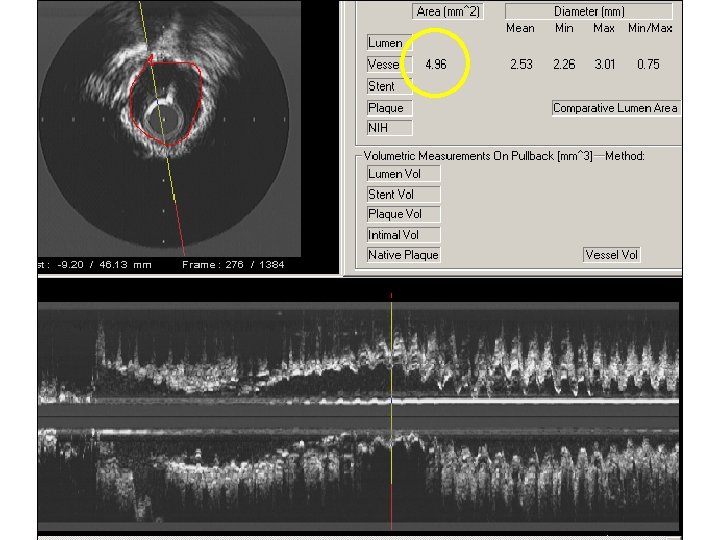This screenshot has width=720, height=540.
Task: Select the Native Plaque button
Action: (403, 255)
